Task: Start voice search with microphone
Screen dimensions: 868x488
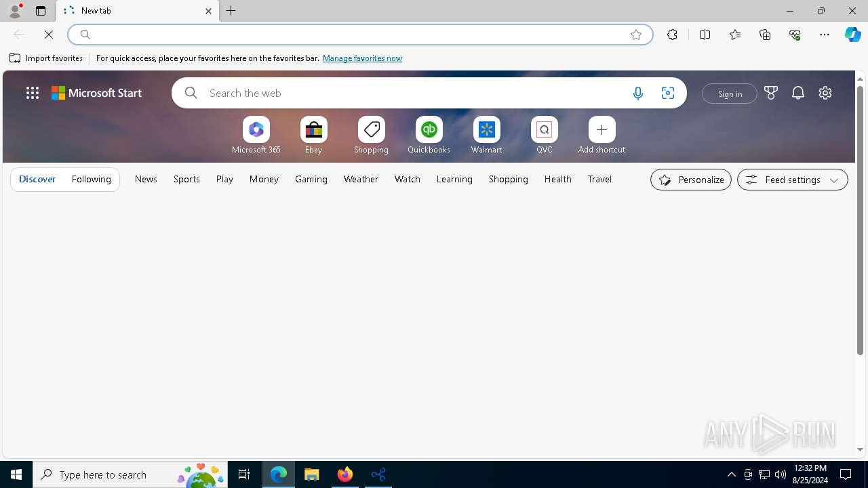Action: point(638,93)
